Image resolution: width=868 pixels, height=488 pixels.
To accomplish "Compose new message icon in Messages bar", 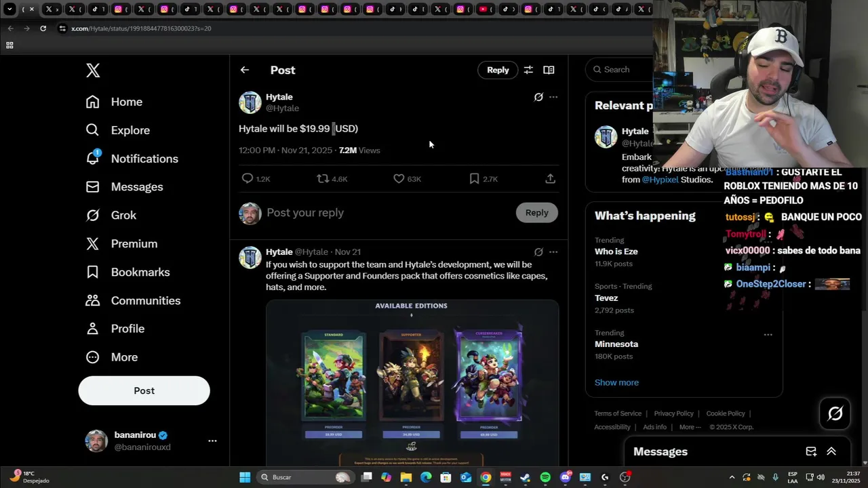I will [x=811, y=451].
